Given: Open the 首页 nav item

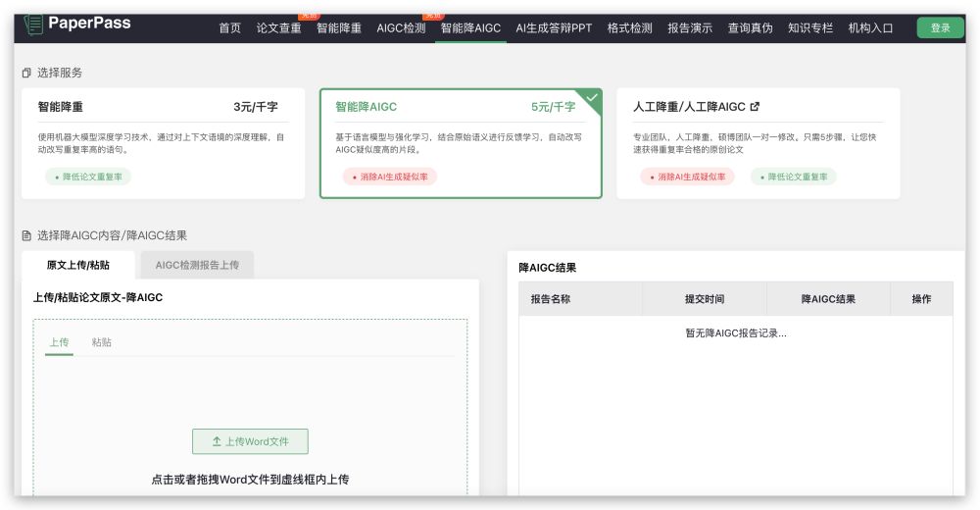Looking at the screenshot, I should tap(230, 28).
